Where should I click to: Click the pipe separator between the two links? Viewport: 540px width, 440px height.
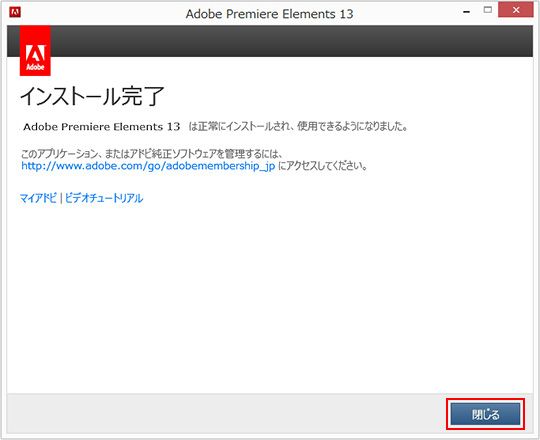coord(61,198)
